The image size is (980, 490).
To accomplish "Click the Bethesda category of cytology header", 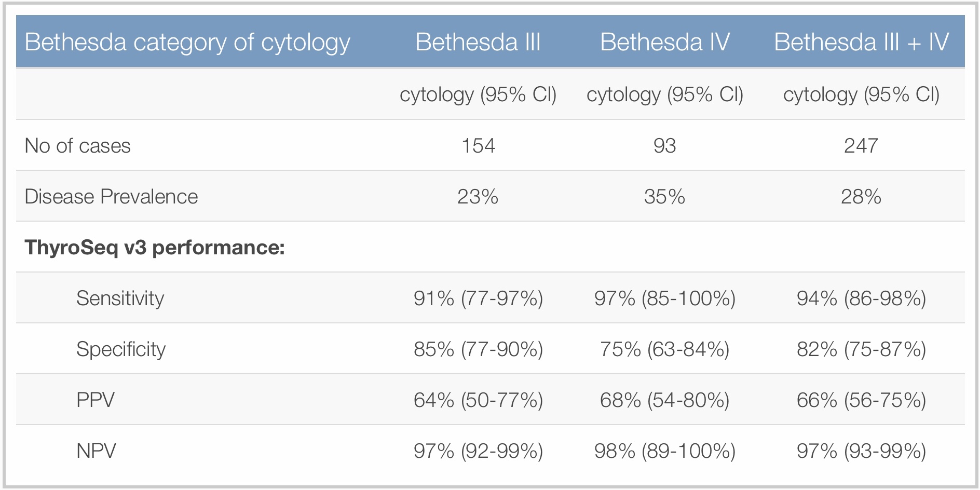I will point(187,43).
